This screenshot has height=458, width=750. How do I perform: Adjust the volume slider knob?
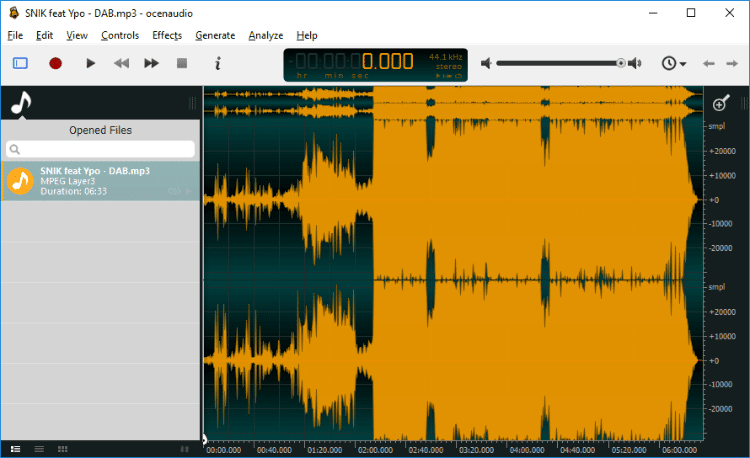point(620,63)
